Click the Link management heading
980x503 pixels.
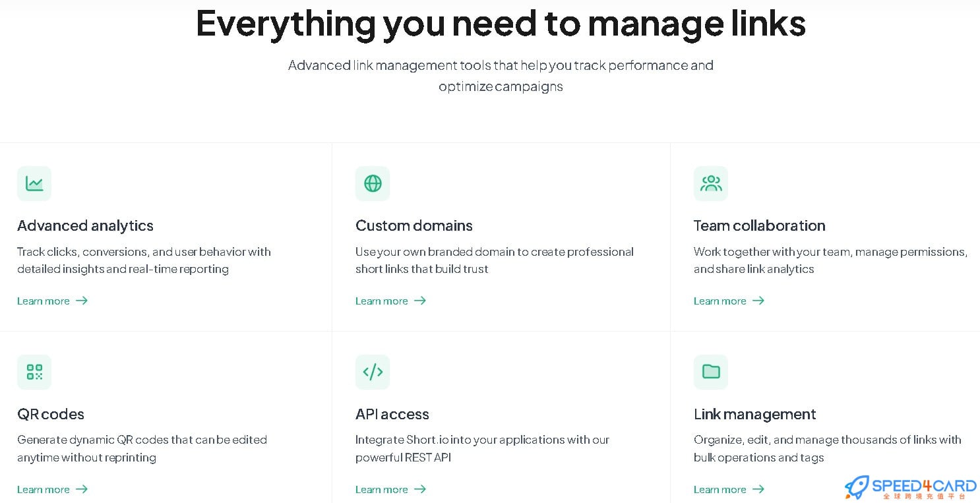[754, 414]
